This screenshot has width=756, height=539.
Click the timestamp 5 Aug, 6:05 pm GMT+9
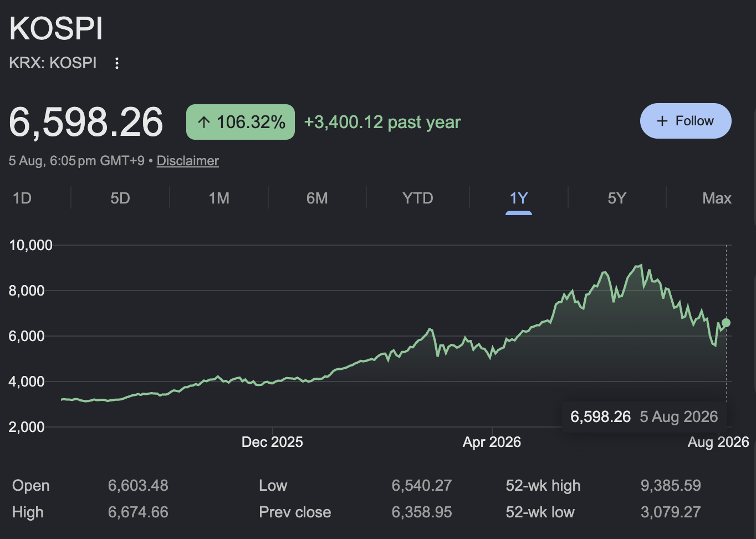[x=76, y=161]
